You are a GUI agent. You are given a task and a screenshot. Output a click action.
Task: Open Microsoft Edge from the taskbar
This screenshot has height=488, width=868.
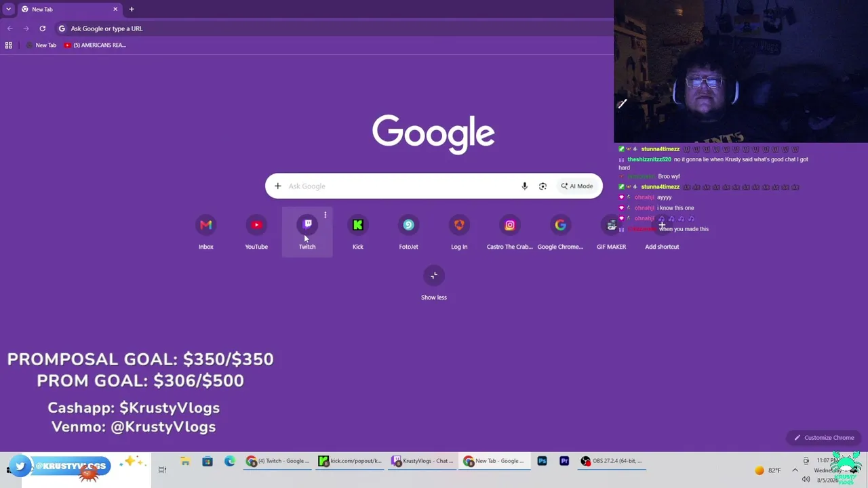[x=230, y=462]
